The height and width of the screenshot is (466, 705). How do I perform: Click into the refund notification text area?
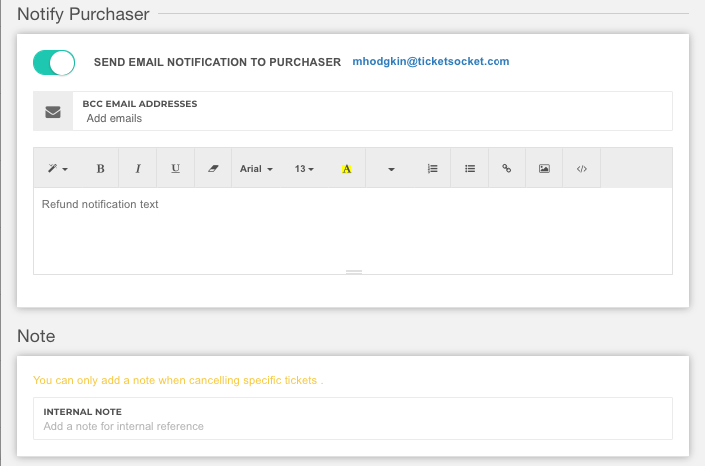pyautogui.click(x=353, y=229)
